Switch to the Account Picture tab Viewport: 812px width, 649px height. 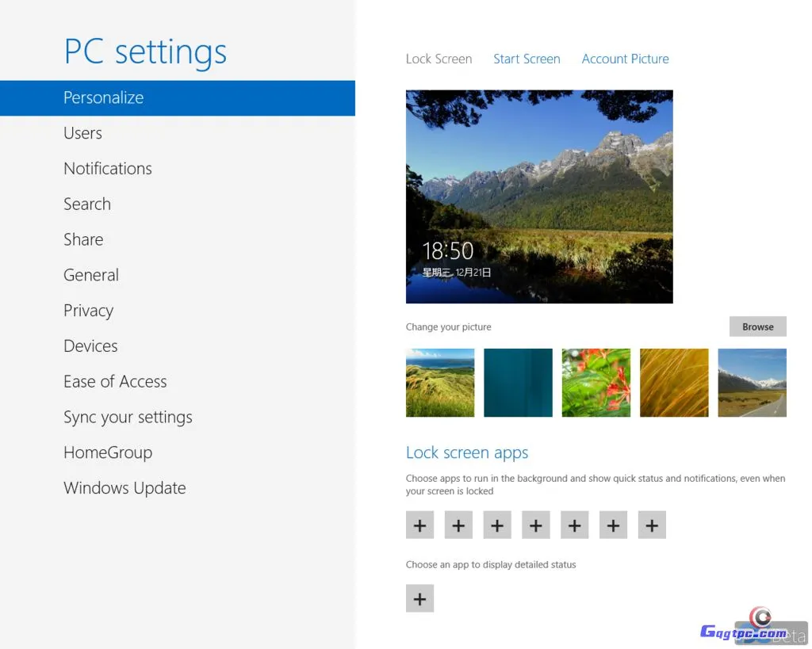tap(625, 59)
